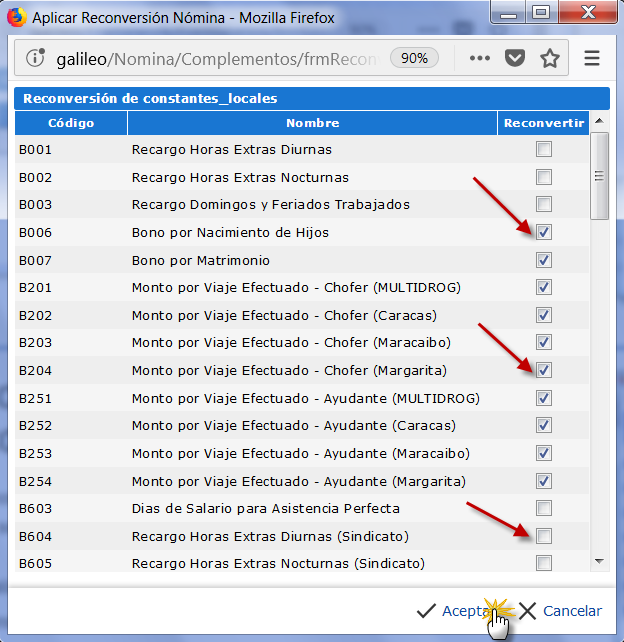Click the galileo URL in address bar
The width and height of the screenshot is (624, 642).
[217, 59]
